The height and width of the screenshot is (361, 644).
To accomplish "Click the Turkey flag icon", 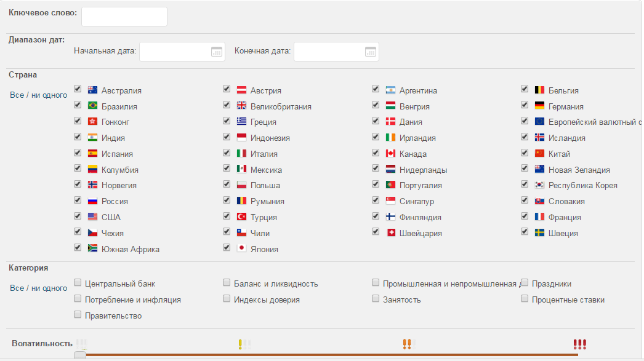I will tap(241, 216).
